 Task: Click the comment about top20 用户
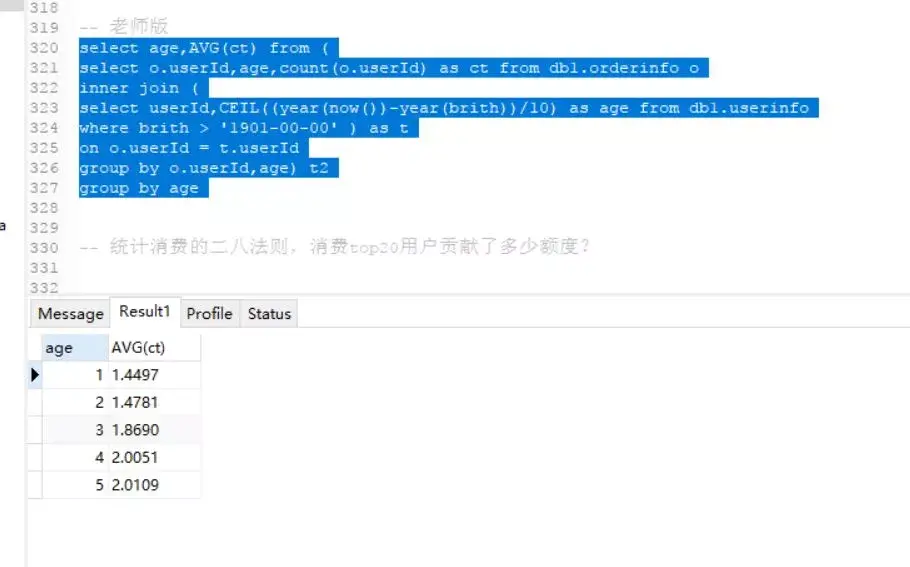(x=334, y=247)
